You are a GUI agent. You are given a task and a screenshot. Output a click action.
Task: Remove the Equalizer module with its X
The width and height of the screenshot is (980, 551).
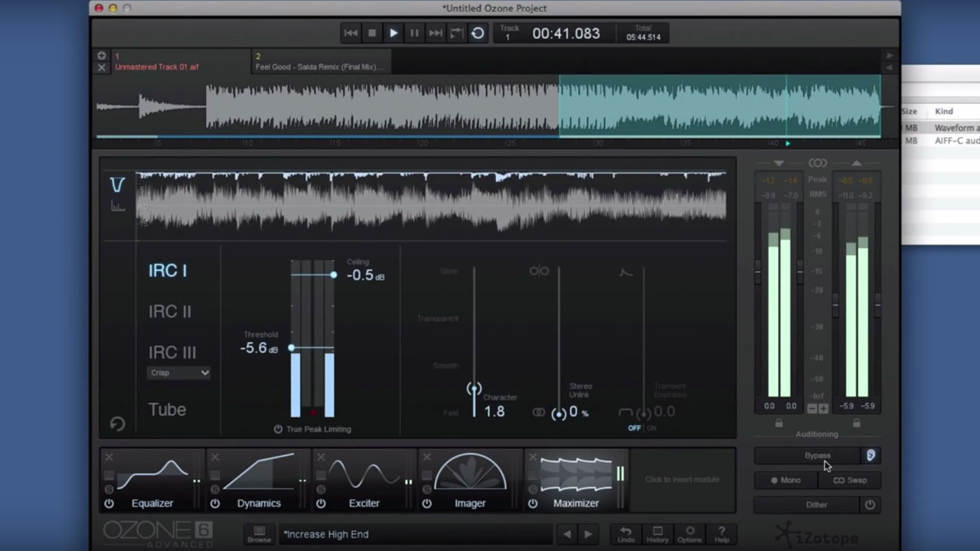109,458
